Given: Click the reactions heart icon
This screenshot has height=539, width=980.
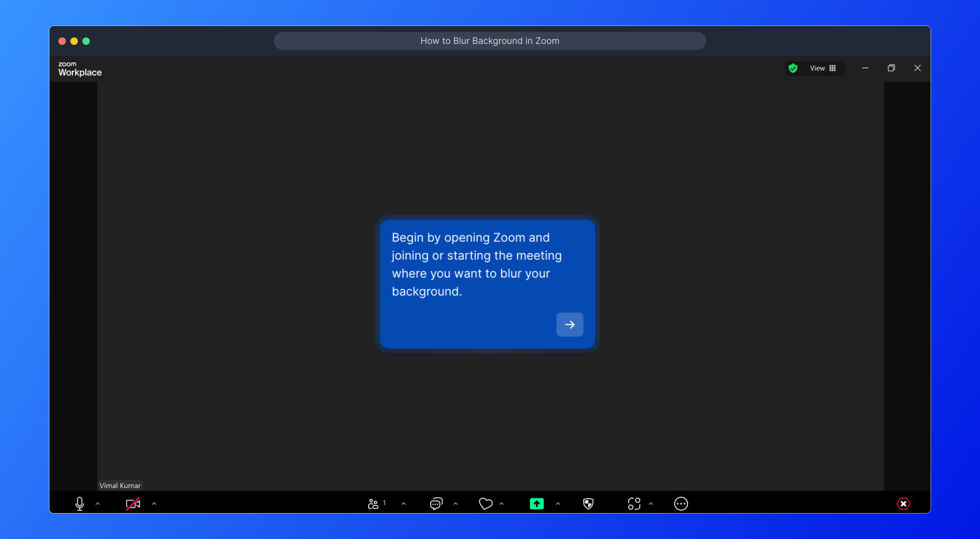Looking at the screenshot, I should tap(486, 504).
